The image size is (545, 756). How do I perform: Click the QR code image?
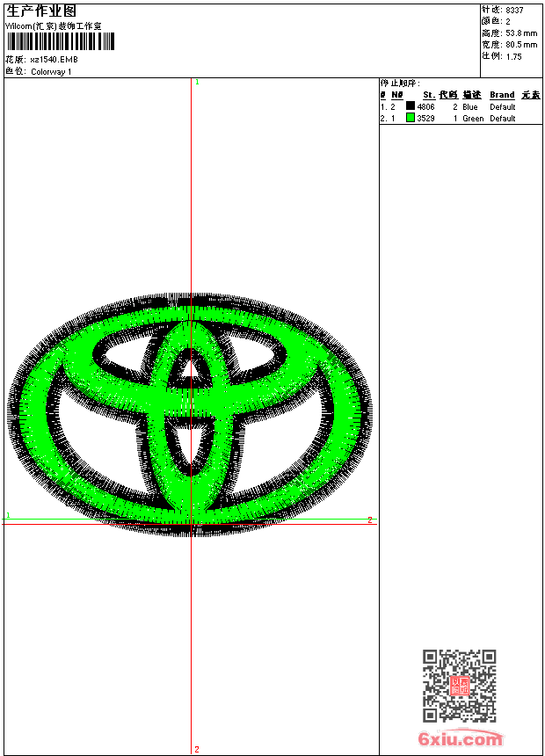460,686
